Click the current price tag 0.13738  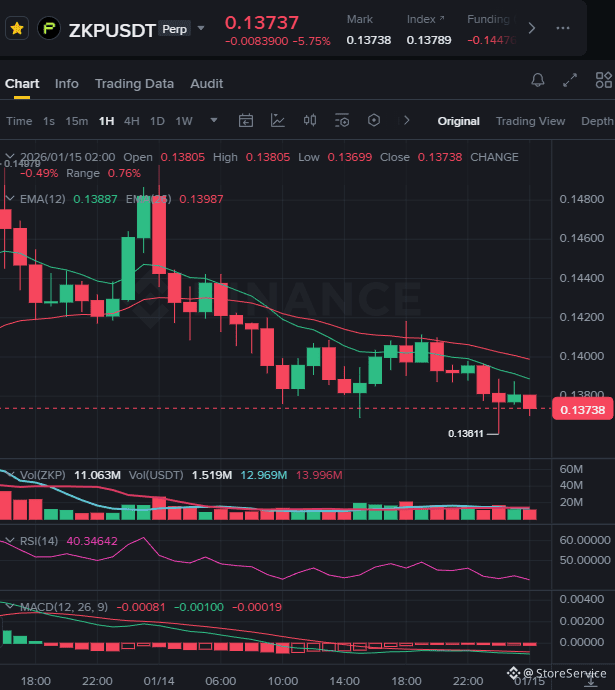point(582,410)
